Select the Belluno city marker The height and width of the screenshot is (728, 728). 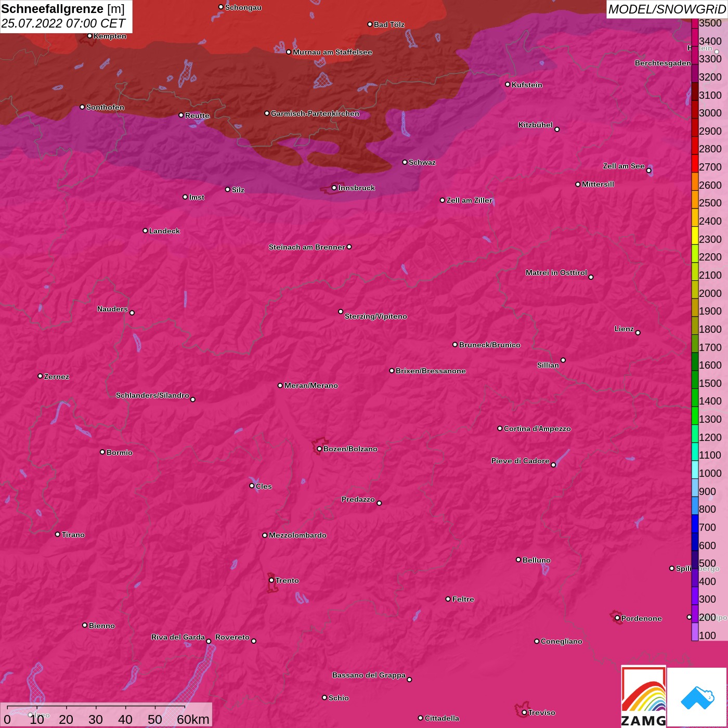point(518,560)
